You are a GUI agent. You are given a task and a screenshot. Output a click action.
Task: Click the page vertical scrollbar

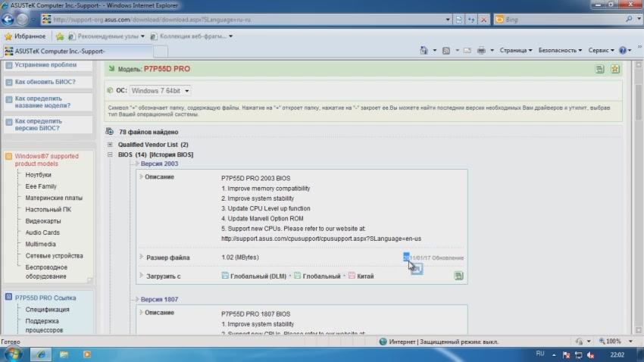click(638, 197)
